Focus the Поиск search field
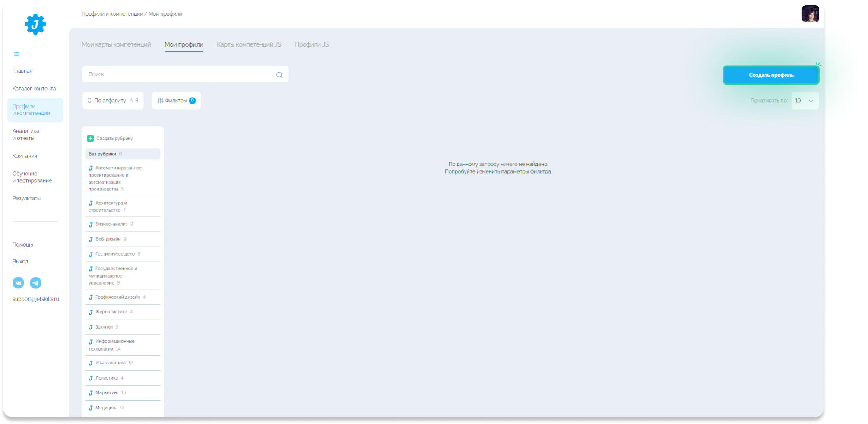This screenshot has width=868, height=424. click(x=185, y=74)
